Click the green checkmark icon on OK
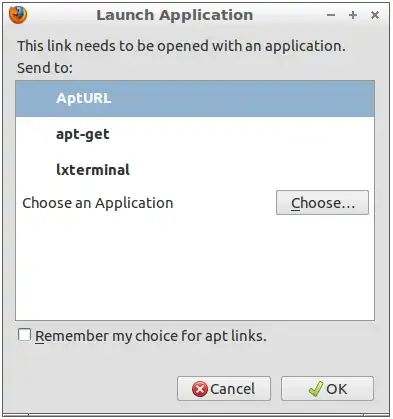The image size is (393, 419). 316,389
